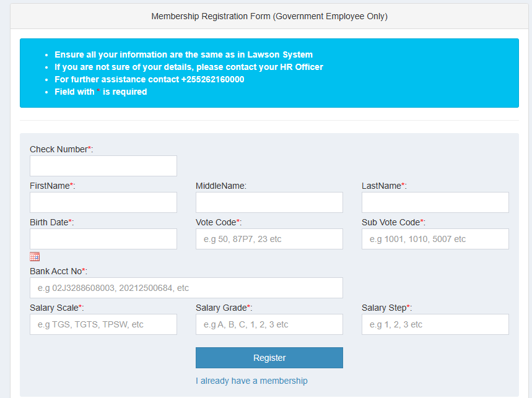This screenshot has width=532, height=398.
Task: Focus the Salary Grade field
Action: [269, 324]
